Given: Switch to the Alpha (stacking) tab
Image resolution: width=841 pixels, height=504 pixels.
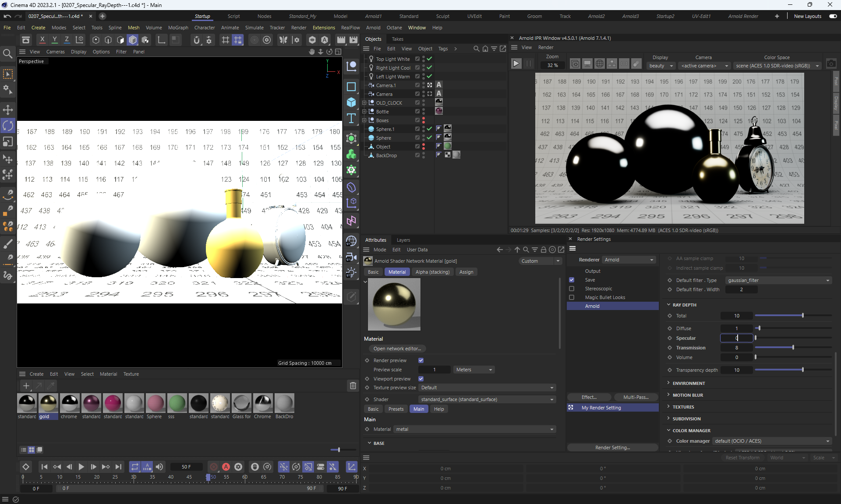Looking at the screenshot, I should [x=432, y=272].
